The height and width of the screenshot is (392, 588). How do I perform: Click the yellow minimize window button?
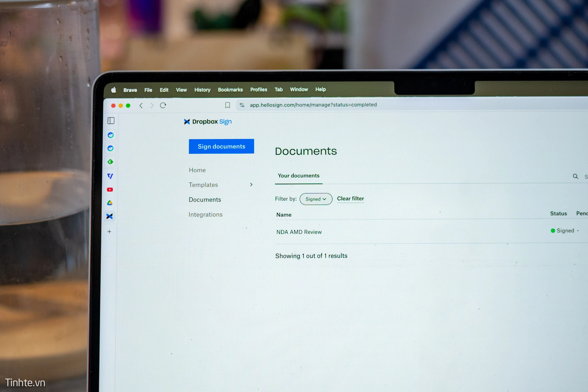(x=121, y=106)
